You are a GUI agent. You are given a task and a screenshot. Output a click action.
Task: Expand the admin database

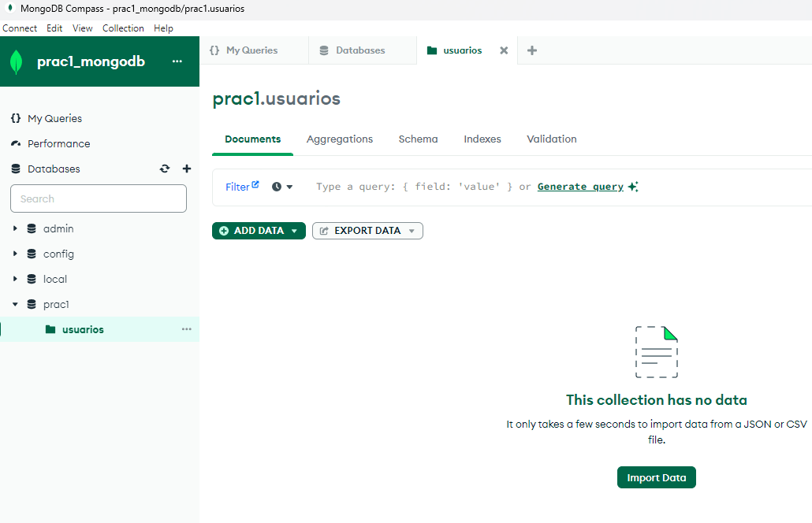coord(15,228)
